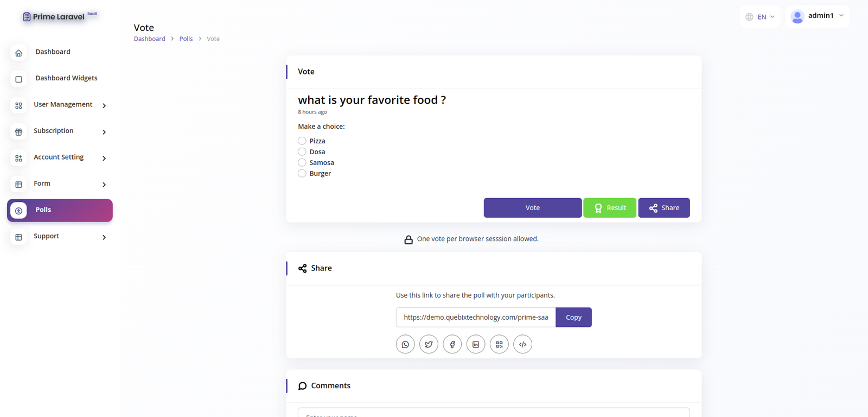The height and width of the screenshot is (417, 868).
Task: Share the poll via Twitter icon
Action: point(429,344)
